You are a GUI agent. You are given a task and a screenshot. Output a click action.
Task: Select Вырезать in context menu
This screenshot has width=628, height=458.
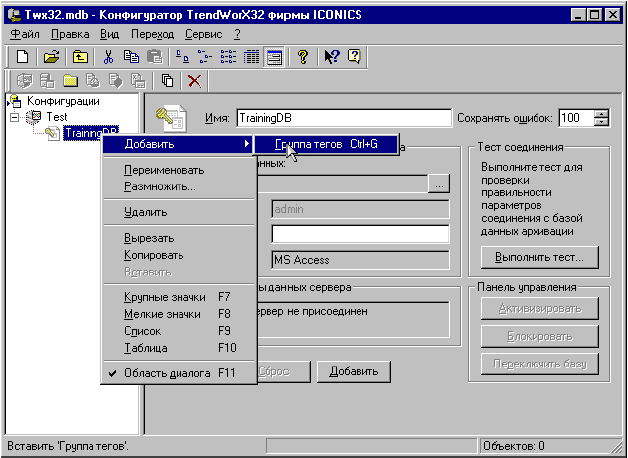179,238
